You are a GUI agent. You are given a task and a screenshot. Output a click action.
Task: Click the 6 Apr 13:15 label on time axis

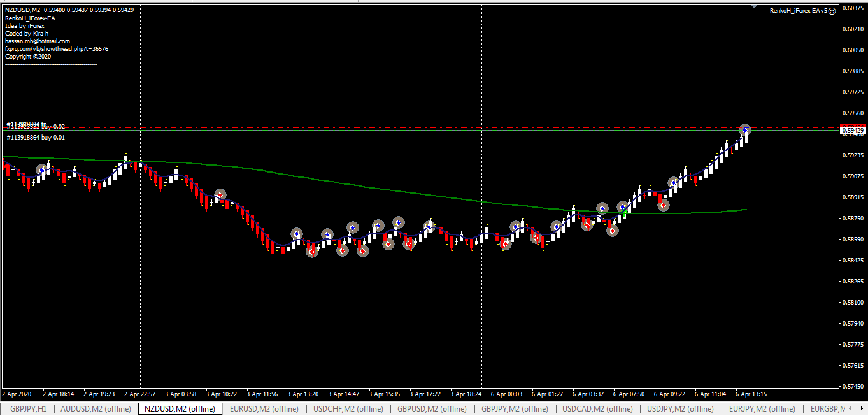click(751, 394)
